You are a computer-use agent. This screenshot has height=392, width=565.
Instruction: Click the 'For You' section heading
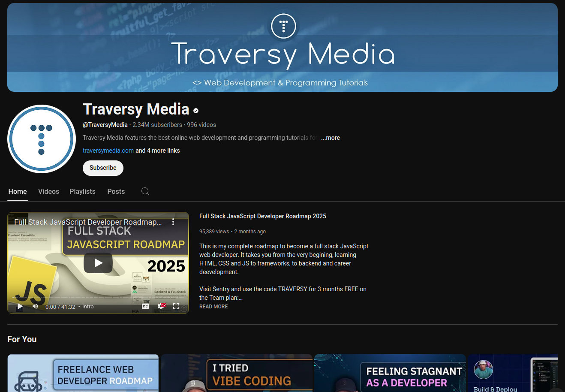click(x=22, y=339)
